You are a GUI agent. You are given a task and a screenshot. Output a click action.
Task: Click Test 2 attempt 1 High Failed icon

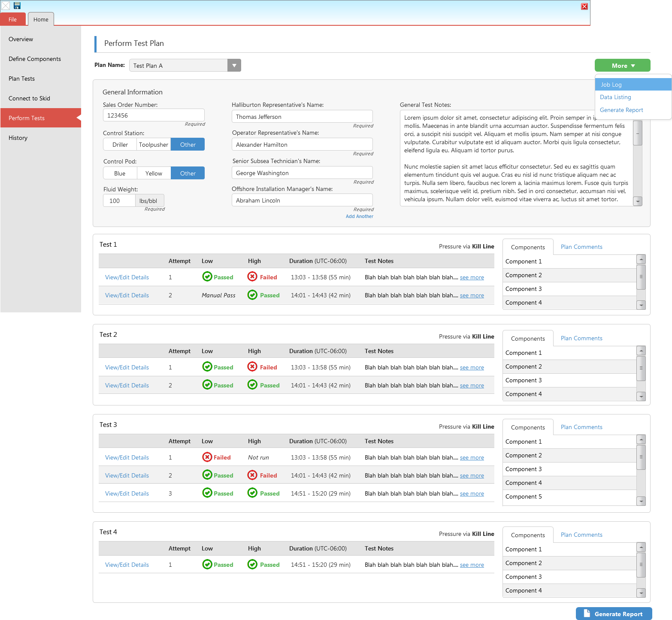252,367
